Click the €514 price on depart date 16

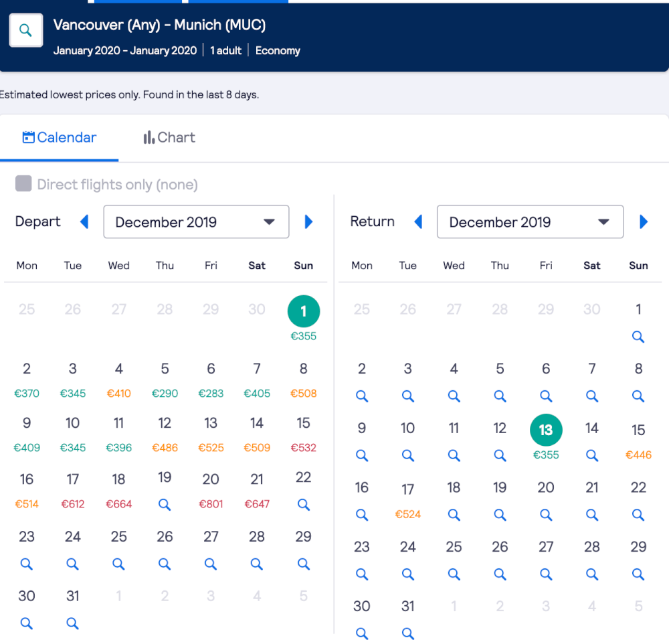(x=27, y=504)
